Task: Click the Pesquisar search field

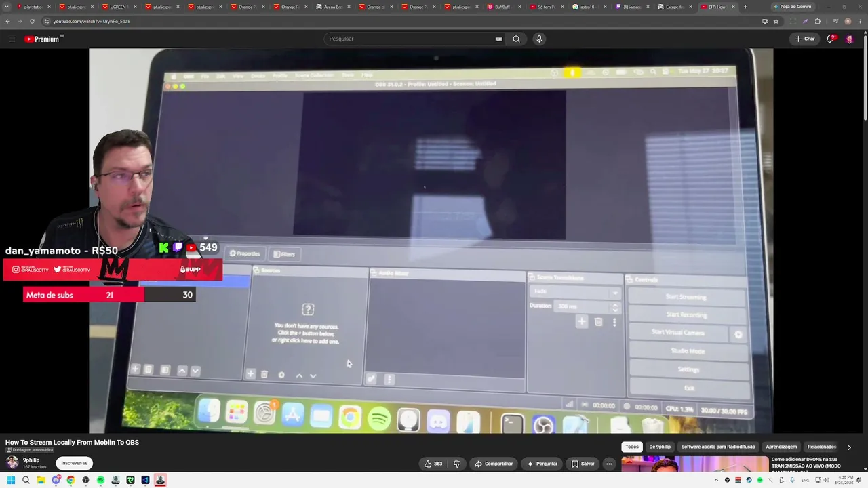Action: tap(410, 39)
